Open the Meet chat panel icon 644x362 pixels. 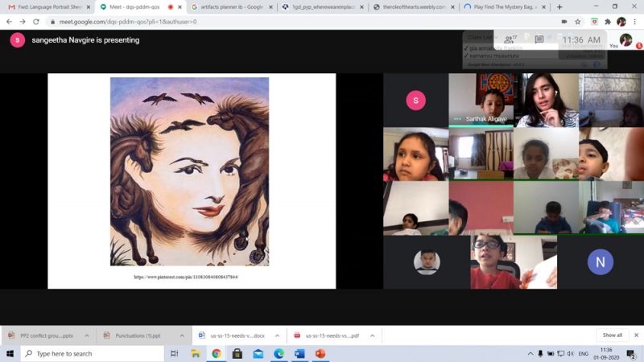(539, 39)
